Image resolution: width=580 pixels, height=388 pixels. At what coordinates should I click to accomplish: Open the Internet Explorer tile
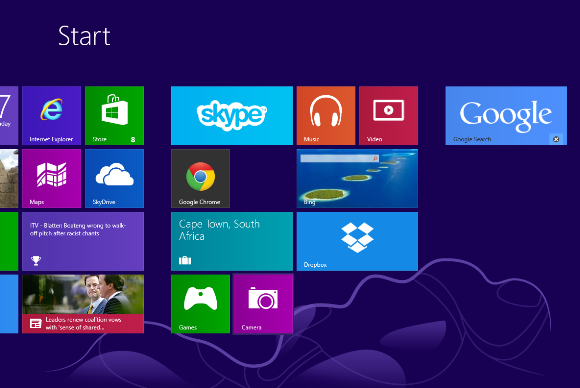51,115
